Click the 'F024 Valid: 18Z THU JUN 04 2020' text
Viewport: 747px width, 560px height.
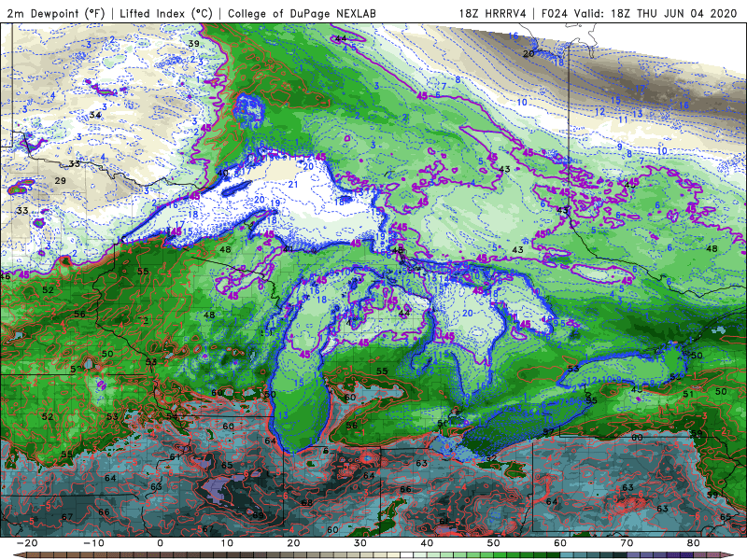[x=640, y=13]
